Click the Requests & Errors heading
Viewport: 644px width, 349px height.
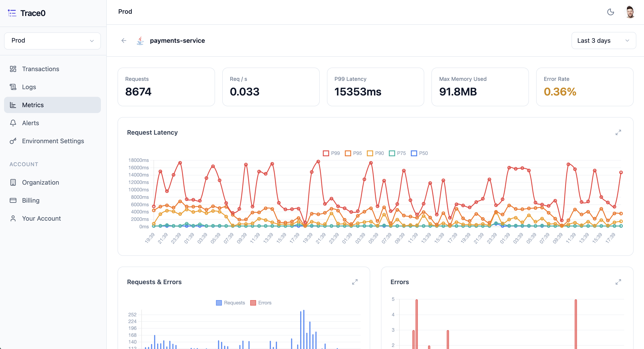point(154,282)
